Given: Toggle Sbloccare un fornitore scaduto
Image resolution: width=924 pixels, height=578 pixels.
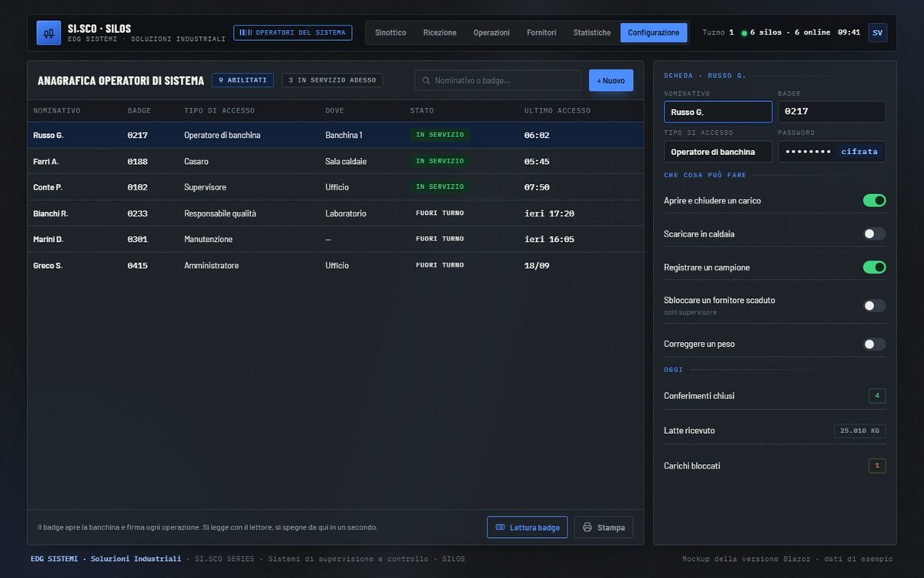Looking at the screenshot, I should click(x=874, y=305).
